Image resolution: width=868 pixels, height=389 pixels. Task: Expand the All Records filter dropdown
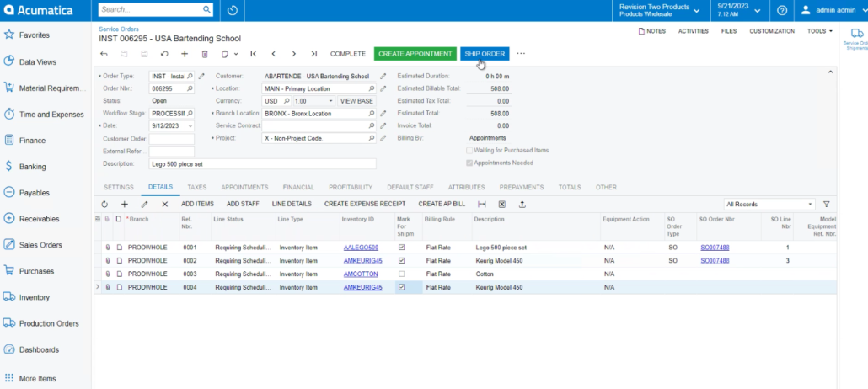click(x=811, y=204)
